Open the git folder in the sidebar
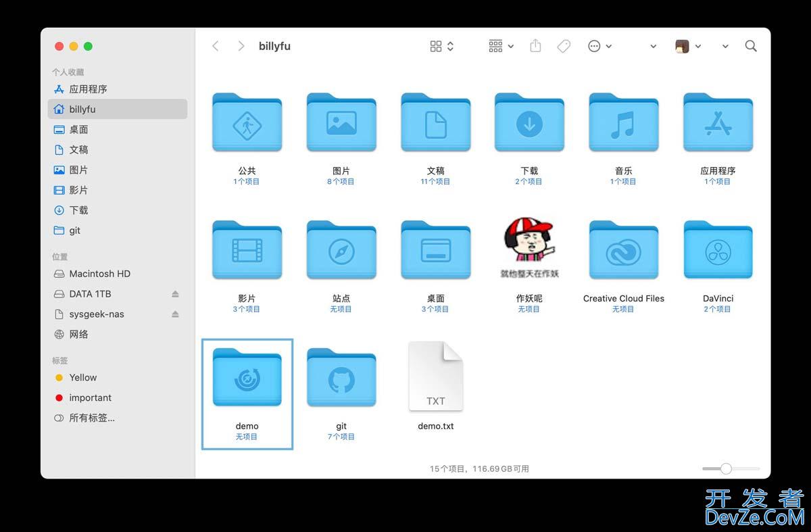 [118, 231]
